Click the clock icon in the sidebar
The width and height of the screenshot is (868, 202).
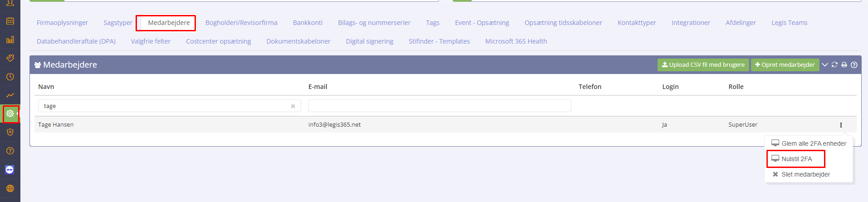[x=10, y=77]
